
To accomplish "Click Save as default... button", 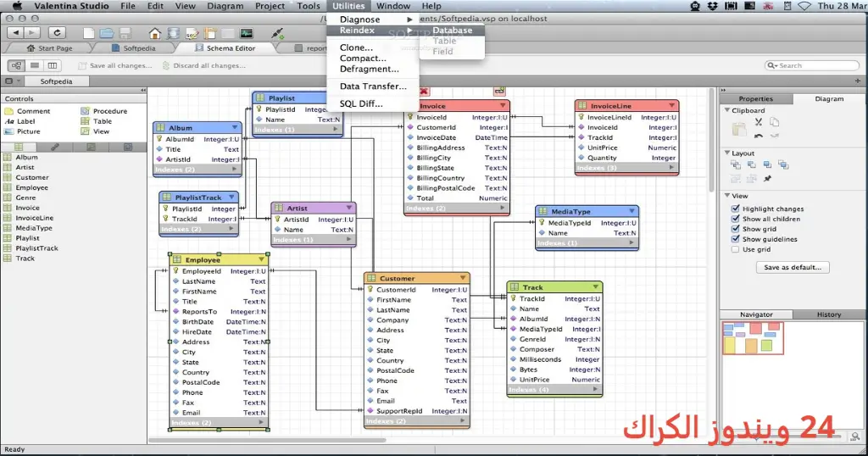I will tap(793, 267).
